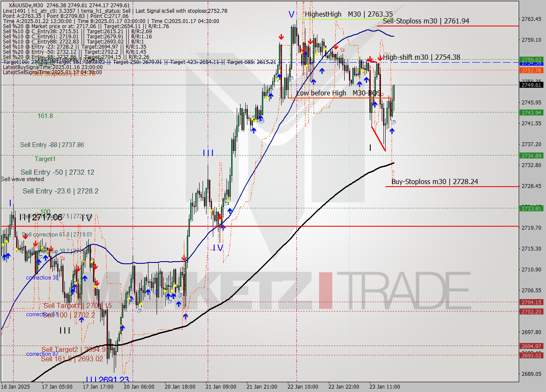546x392 pixels.
Task: Select the price axis value 2763.45
Action: (531, 19)
